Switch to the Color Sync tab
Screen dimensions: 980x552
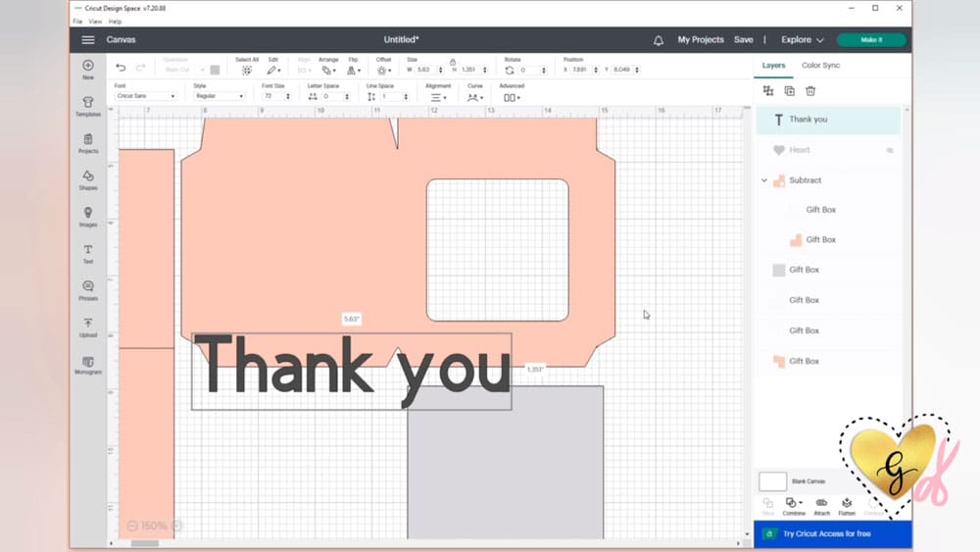[x=820, y=66]
